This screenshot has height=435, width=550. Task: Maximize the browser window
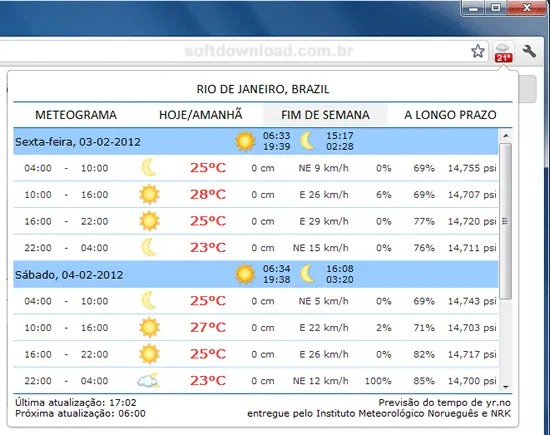(495, 8)
